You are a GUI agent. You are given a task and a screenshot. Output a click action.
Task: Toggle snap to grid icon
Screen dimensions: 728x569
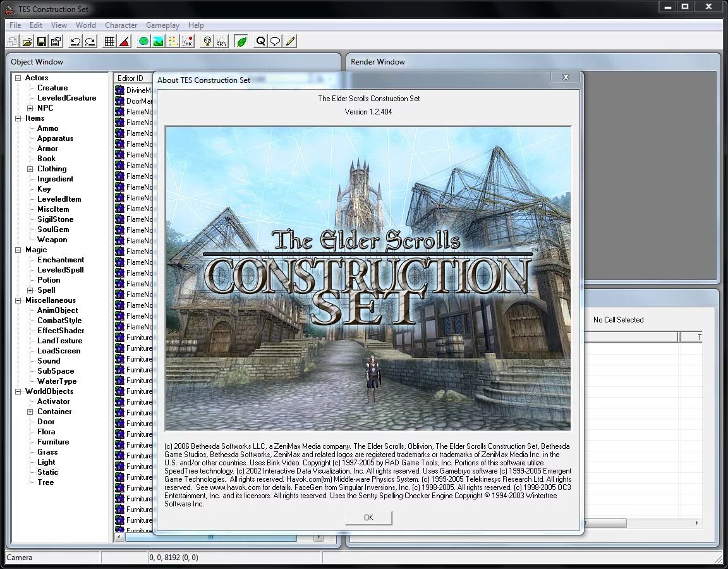(x=109, y=42)
